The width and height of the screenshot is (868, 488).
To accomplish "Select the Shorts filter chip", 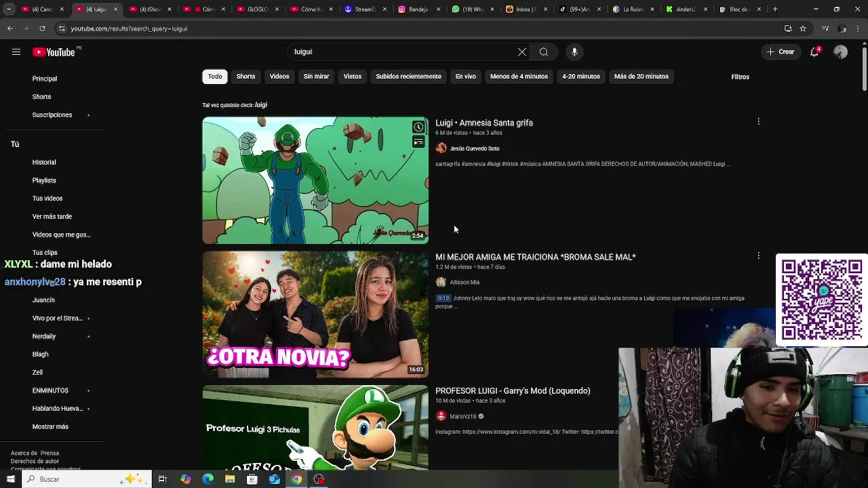I will pyautogui.click(x=245, y=77).
